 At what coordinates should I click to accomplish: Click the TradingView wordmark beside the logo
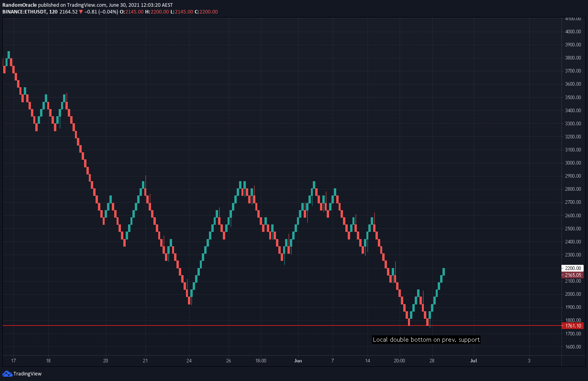point(27,374)
